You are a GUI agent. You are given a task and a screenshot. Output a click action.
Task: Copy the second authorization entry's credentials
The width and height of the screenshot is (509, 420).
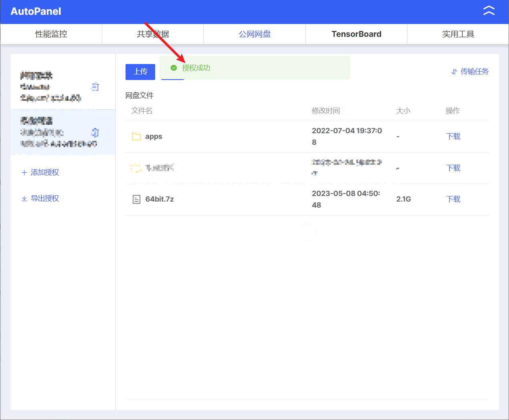point(95,132)
